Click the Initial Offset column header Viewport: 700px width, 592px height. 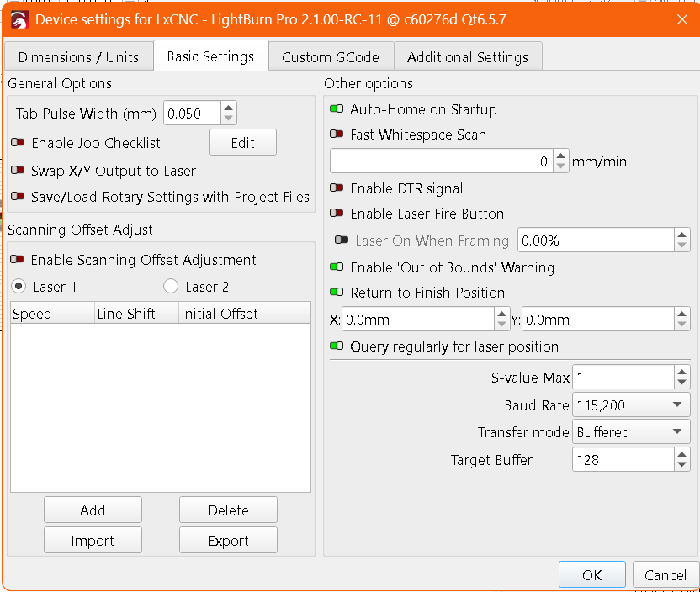point(245,313)
